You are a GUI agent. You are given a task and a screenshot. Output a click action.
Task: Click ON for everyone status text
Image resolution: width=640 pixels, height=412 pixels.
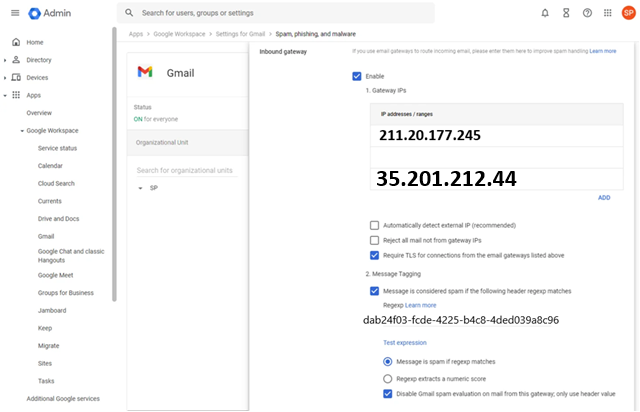coord(156,119)
